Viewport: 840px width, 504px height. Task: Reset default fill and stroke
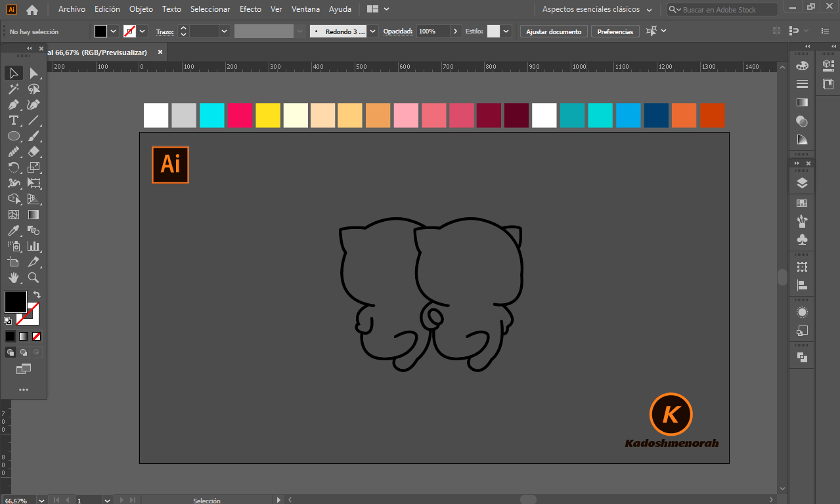click(8, 321)
